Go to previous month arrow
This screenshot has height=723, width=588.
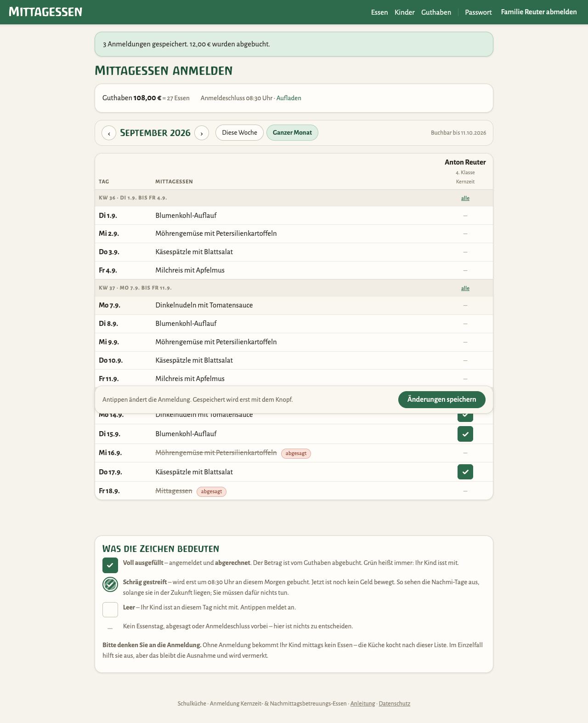coord(109,133)
